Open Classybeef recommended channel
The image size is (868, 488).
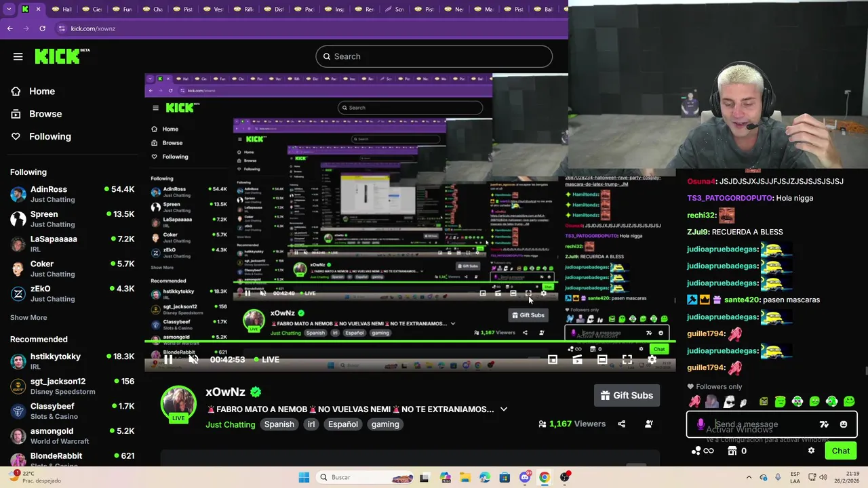(x=73, y=411)
